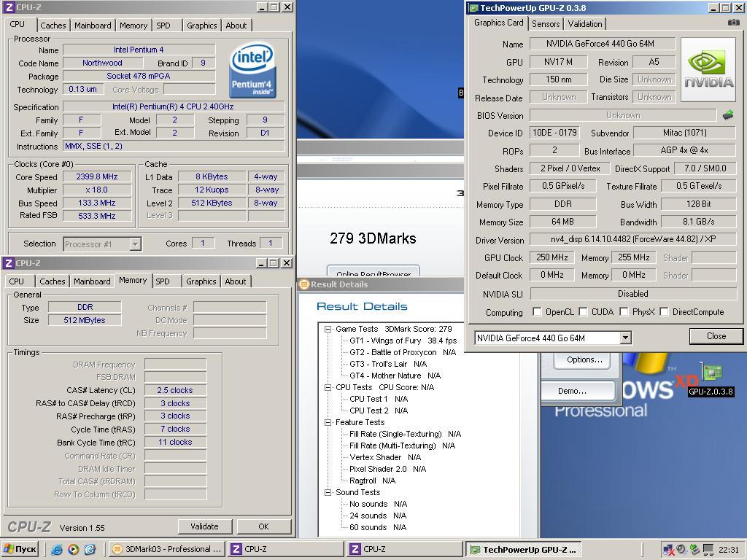The image size is (747, 560).
Task: Switch to Sensors tab in GPU-Z
Action: pos(546,24)
